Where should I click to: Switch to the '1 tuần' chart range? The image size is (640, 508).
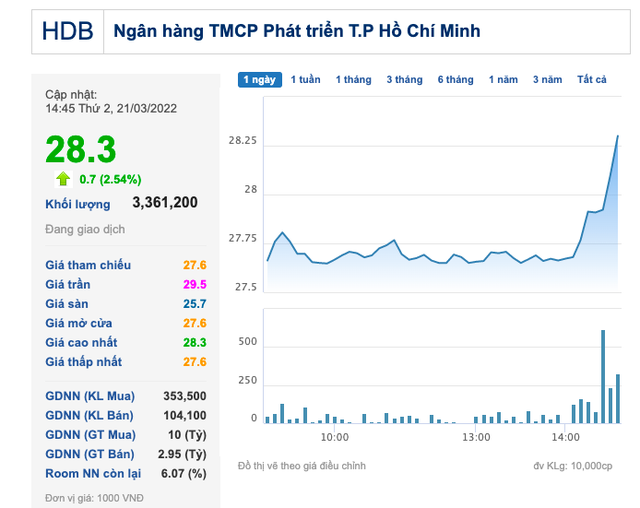[x=305, y=80]
